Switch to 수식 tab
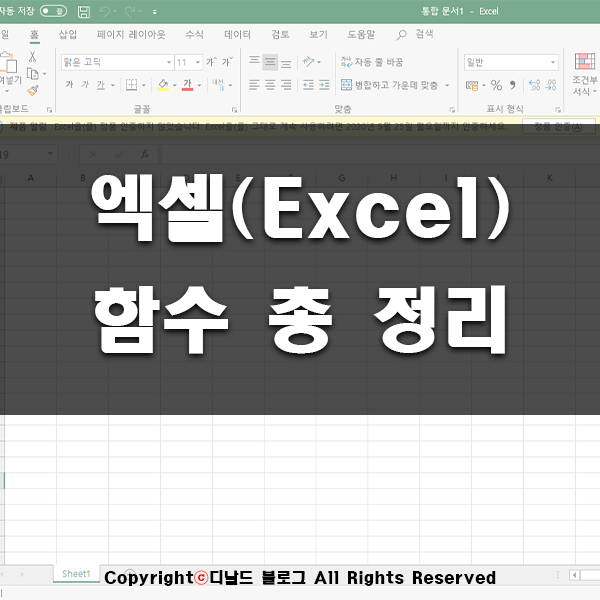This screenshot has width=600, height=600. [x=194, y=34]
